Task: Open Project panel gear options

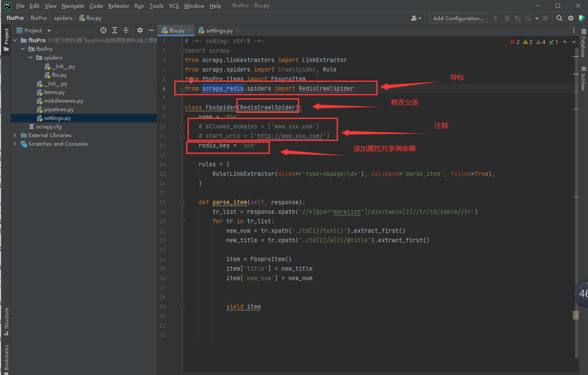Action: pos(140,30)
